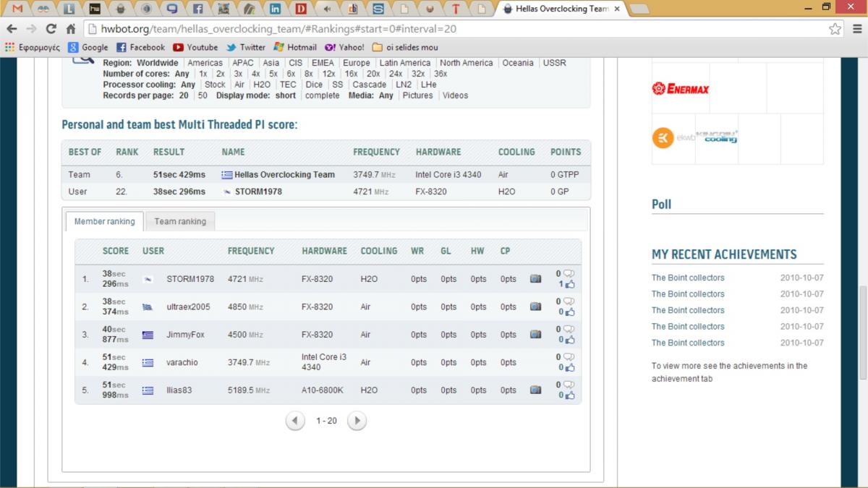Open ultraex2005 profile in member ranking
The width and height of the screenshot is (868, 488).
pos(188,307)
